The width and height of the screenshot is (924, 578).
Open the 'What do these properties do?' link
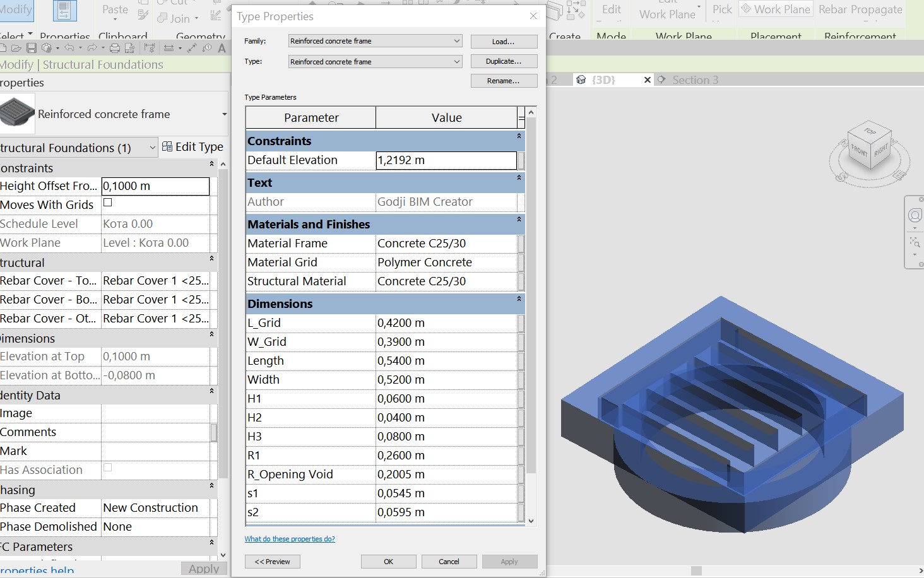[x=290, y=539]
